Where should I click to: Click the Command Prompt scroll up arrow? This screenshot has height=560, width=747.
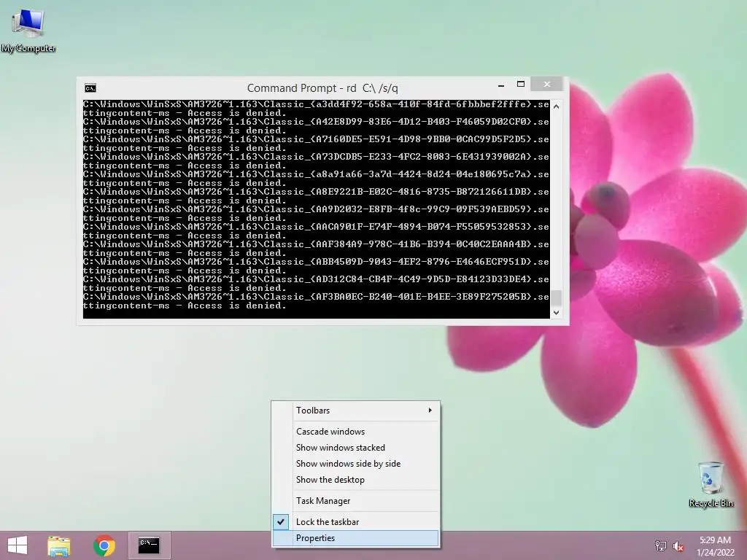[556, 106]
